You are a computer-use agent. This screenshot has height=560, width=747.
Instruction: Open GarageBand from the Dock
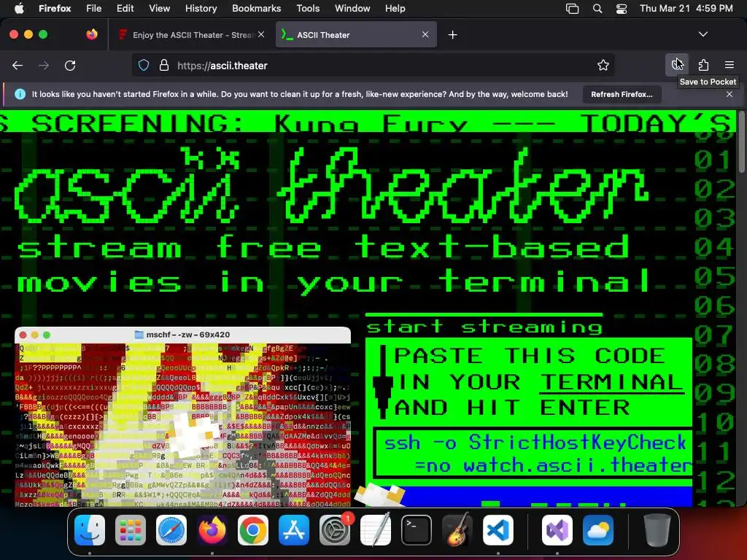pyautogui.click(x=457, y=530)
